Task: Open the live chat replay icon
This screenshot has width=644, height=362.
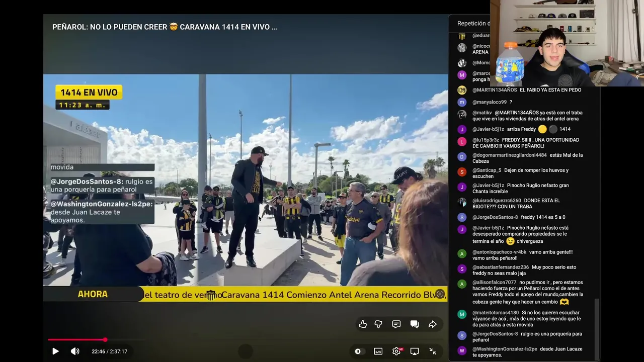Action: [x=415, y=324]
